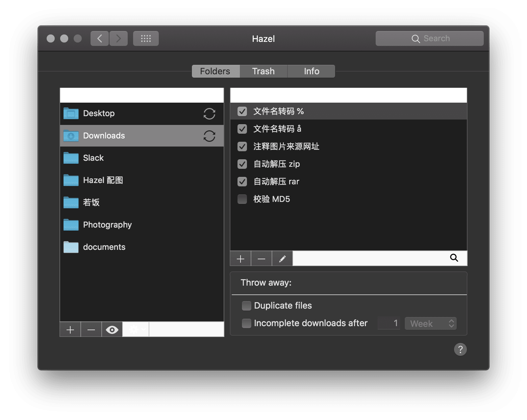Disable the 自动解压 zip rule checkbox

[242, 164]
